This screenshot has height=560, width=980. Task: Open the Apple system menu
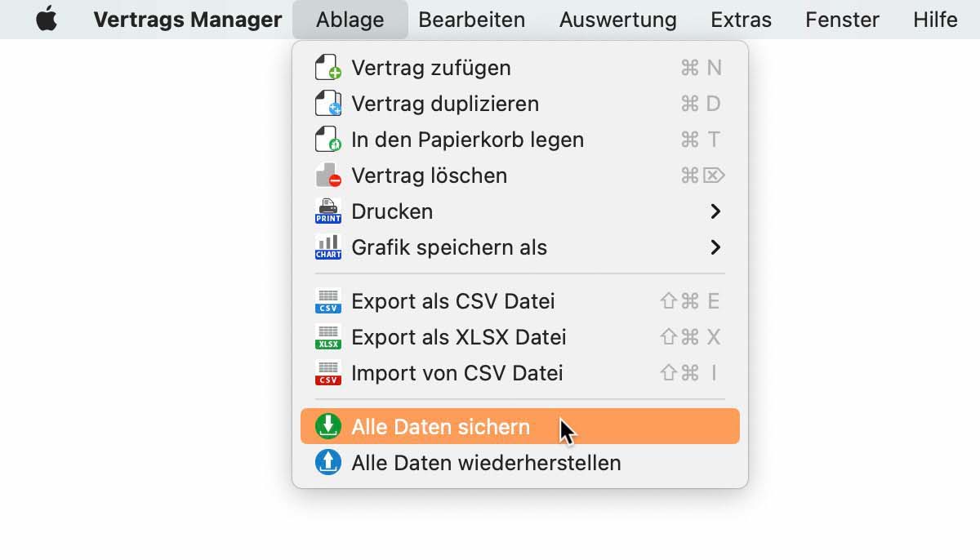pos(47,20)
